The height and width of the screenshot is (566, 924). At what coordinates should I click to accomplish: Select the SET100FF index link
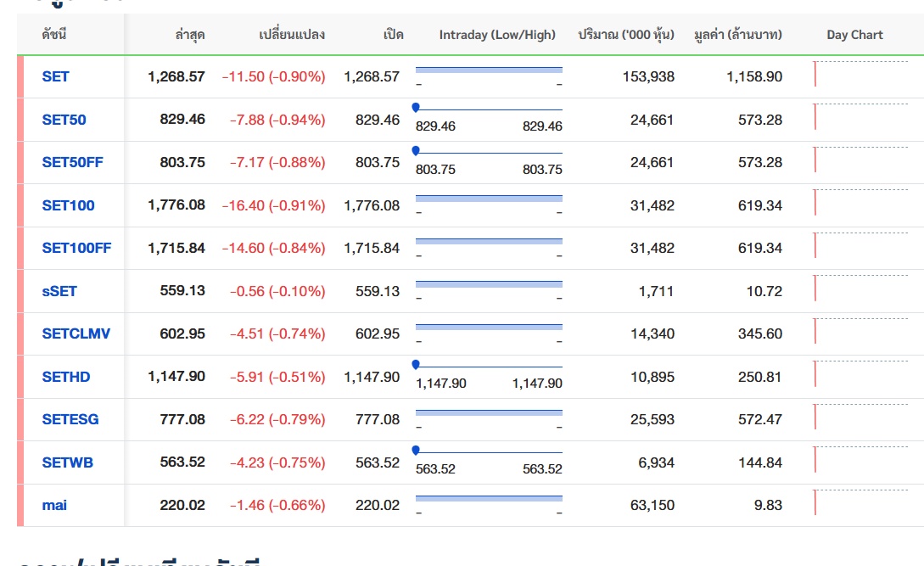pos(77,248)
